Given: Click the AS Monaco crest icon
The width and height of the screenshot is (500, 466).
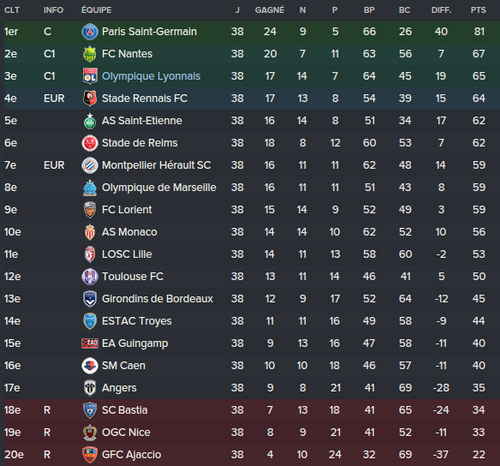Looking at the screenshot, I should (90, 232).
